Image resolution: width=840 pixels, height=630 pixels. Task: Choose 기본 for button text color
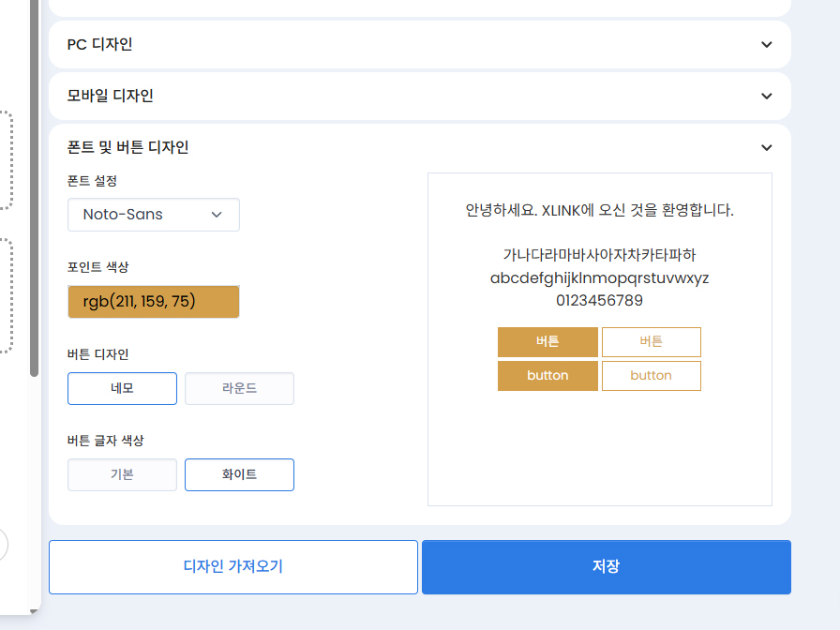[x=122, y=474]
